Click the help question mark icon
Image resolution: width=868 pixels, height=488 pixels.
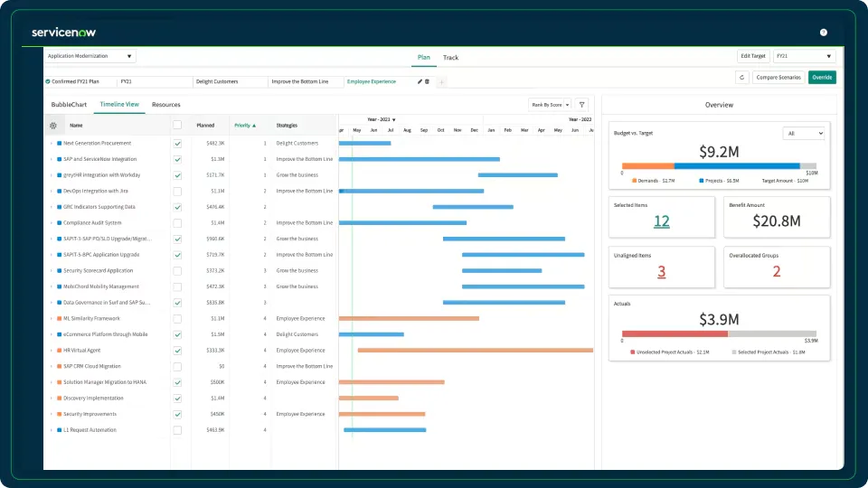point(823,33)
